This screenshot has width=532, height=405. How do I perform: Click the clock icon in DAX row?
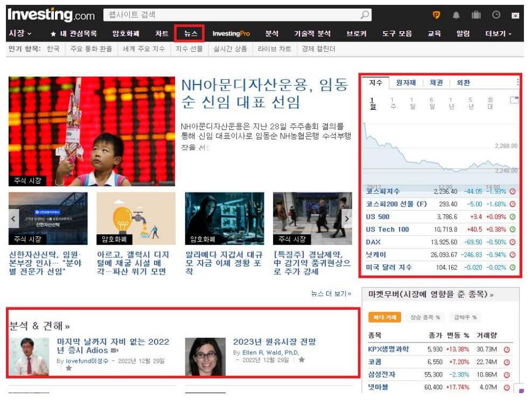point(513,242)
